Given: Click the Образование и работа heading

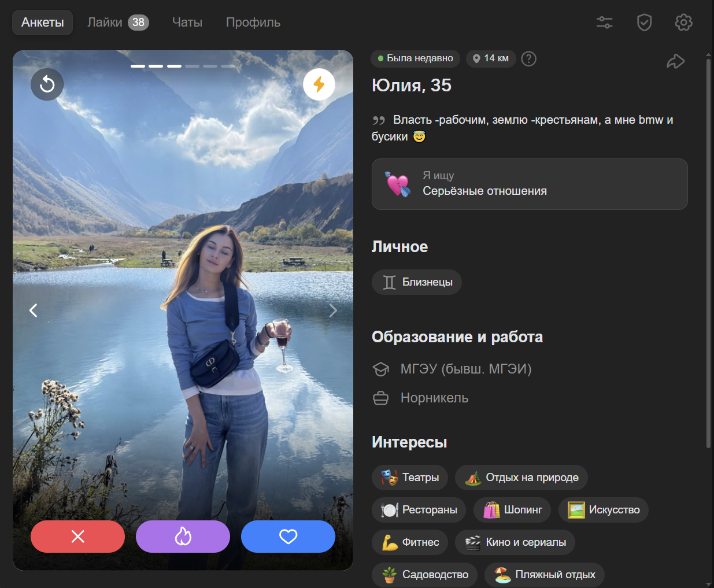Looking at the screenshot, I should [x=457, y=337].
